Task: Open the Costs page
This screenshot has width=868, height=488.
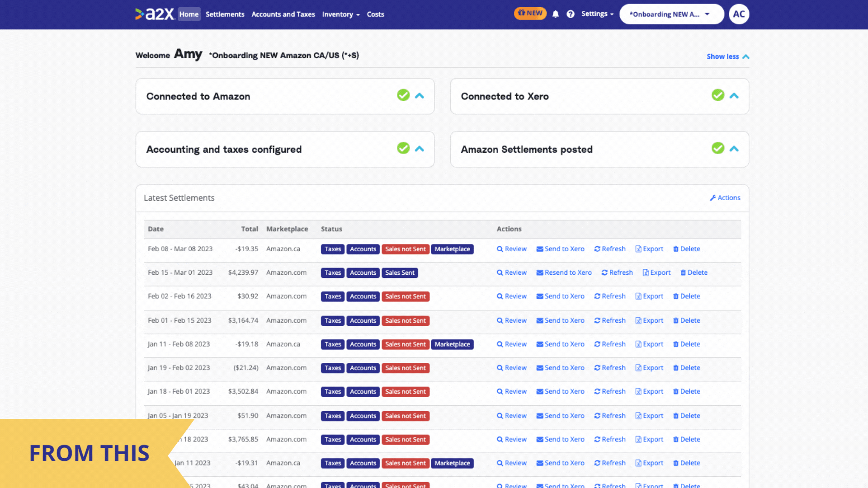Action: pyautogui.click(x=375, y=14)
